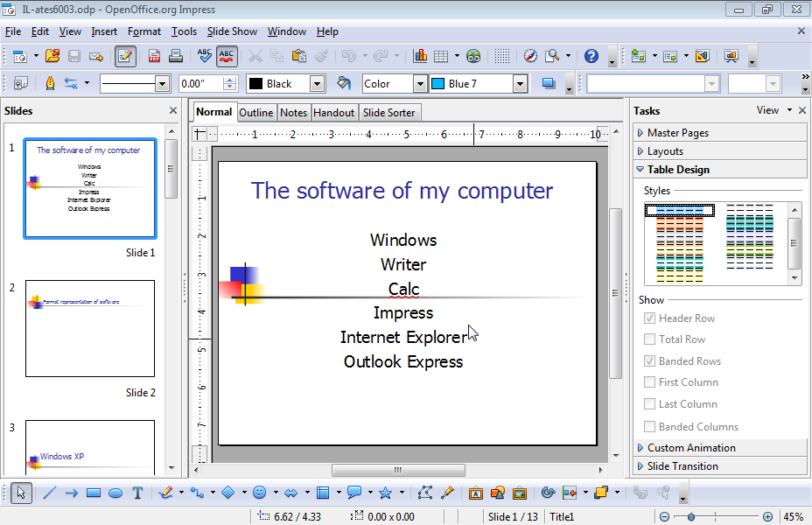Enable the Banded Columns checkbox
Image resolution: width=812 pixels, height=525 pixels.
click(x=649, y=427)
